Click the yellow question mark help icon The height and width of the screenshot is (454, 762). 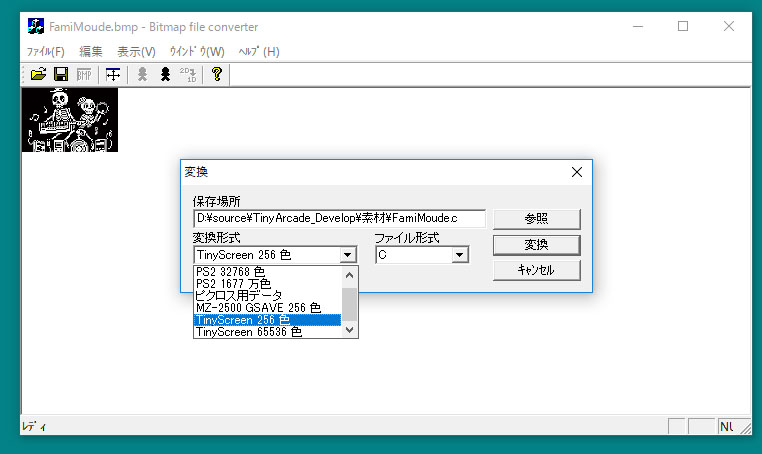pos(216,74)
